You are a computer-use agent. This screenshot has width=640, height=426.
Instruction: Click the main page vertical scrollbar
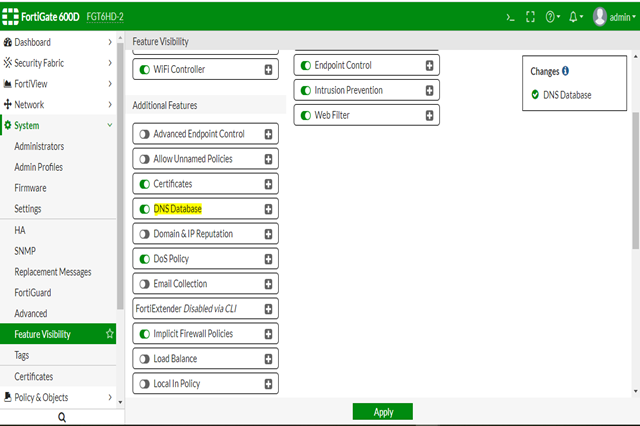coord(636,200)
